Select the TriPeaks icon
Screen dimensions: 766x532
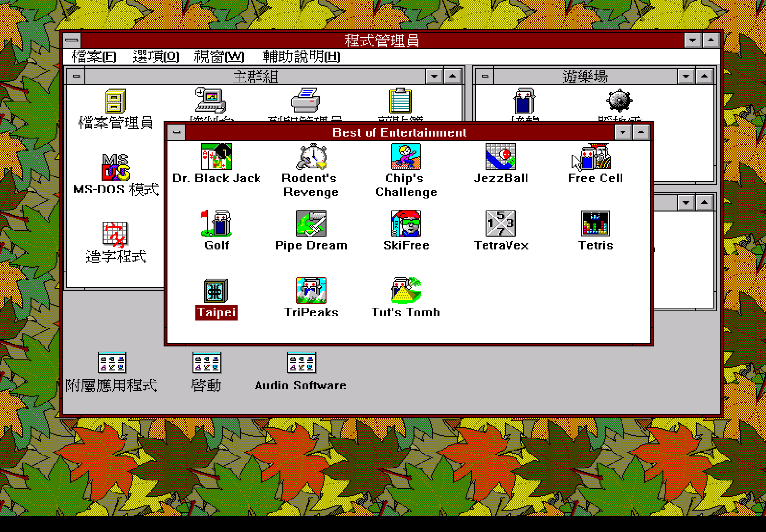click(311, 290)
